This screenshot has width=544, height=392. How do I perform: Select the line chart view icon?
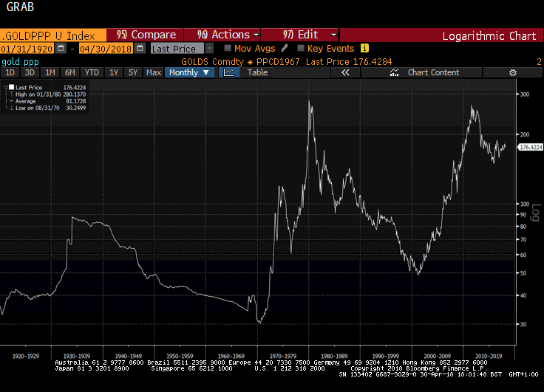coord(229,72)
